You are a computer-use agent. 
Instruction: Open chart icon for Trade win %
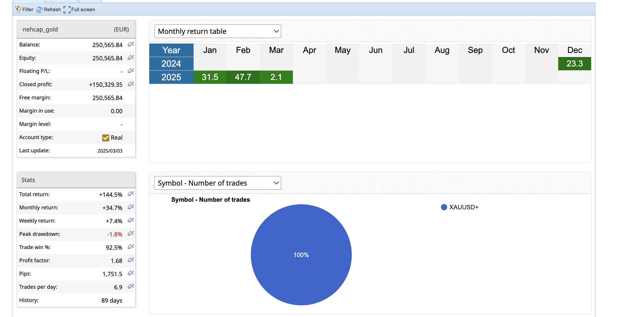[131, 247]
